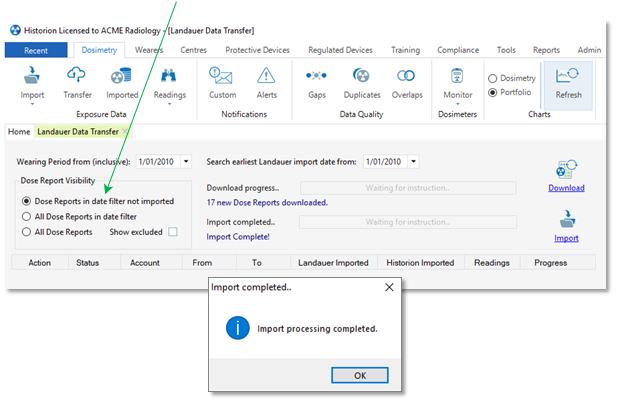Open the Admin ribbon tab

point(589,50)
